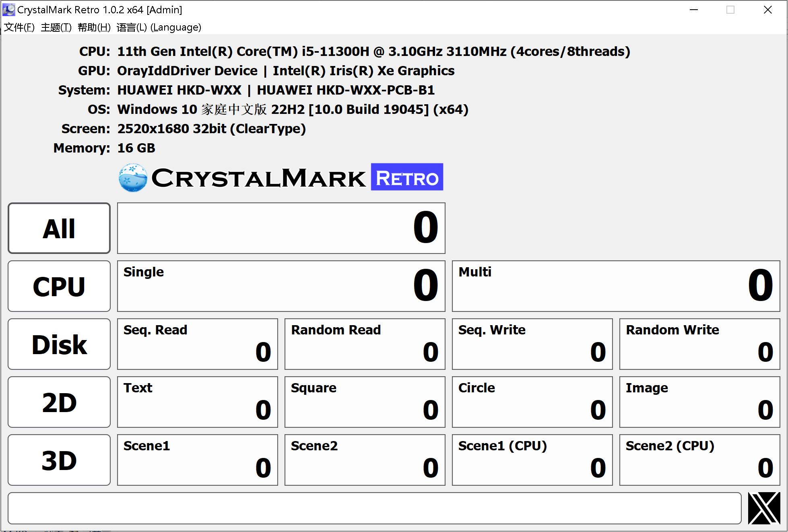Viewport: 788px width, 532px height.
Task: Click the Single CPU score box
Action: (281, 286)
